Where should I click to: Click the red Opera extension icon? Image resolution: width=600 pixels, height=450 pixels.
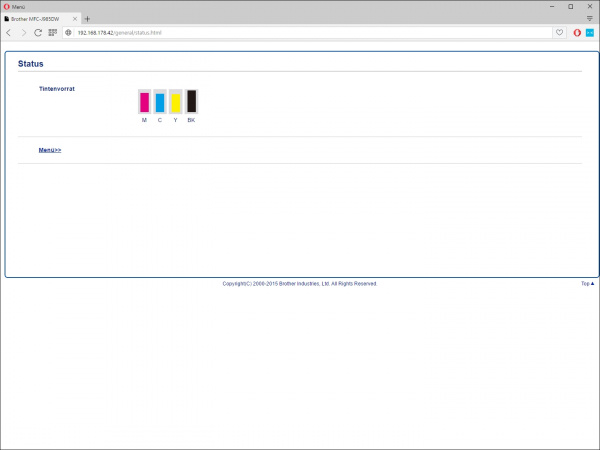(x=577, y=32)
